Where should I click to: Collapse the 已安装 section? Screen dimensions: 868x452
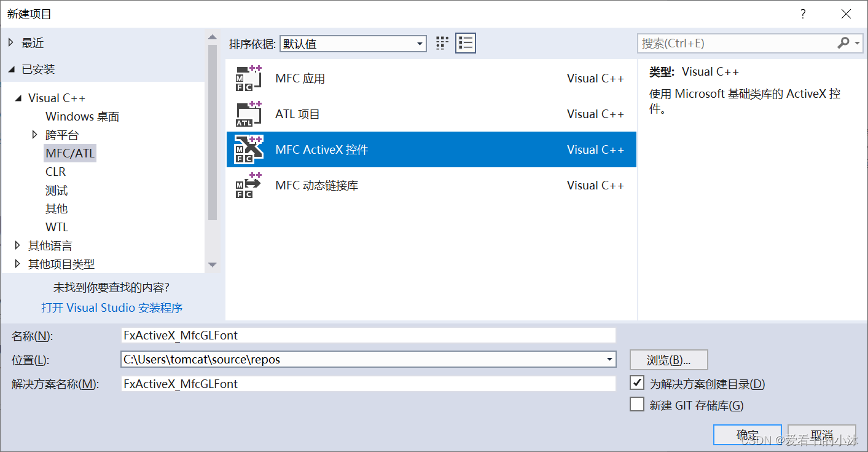click(10, 69)
